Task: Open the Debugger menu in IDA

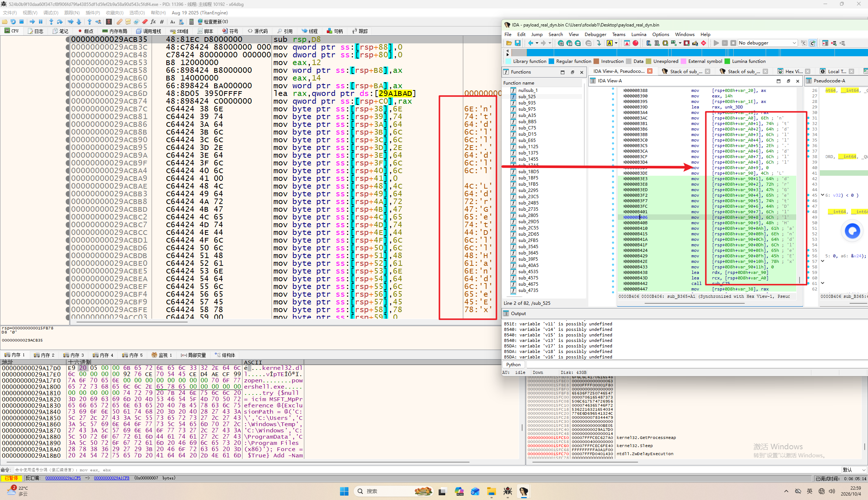Action: [595, 34]
